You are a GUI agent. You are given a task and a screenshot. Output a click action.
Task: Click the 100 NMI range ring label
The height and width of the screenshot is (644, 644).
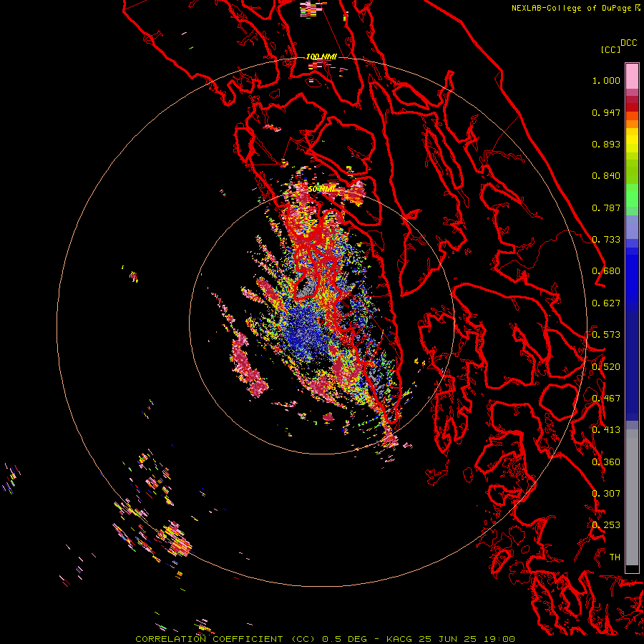coord(321,57)
